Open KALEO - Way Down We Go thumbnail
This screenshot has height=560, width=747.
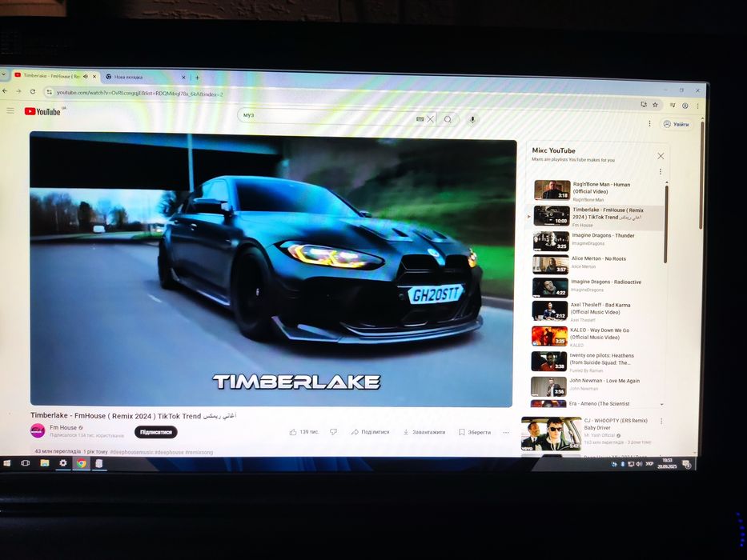pyautogui.click(x=549, y=336)
